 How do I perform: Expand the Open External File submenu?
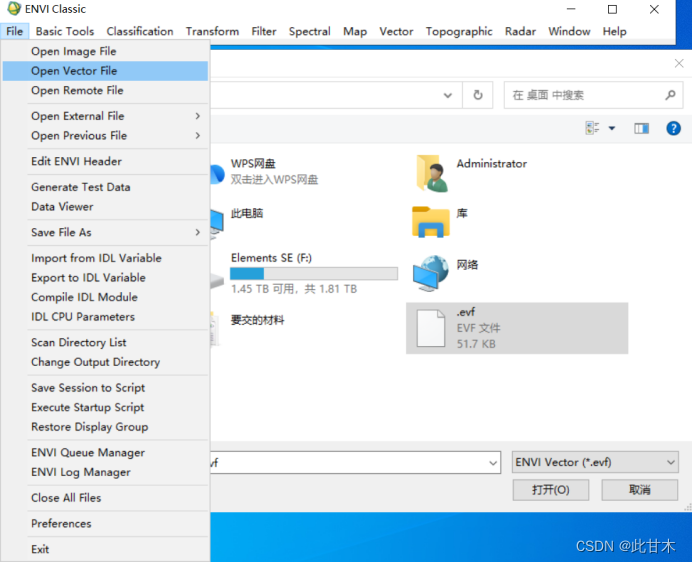click(198, 116)
